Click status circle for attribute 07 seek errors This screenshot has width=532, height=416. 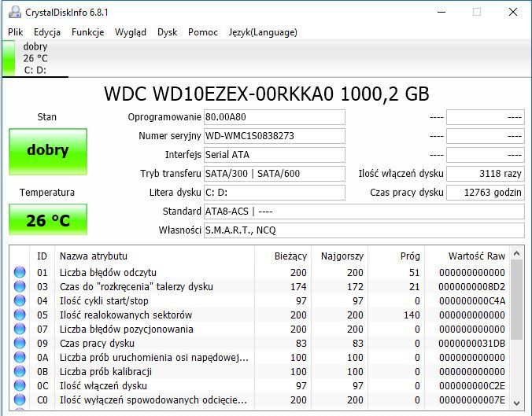(20, 329)
